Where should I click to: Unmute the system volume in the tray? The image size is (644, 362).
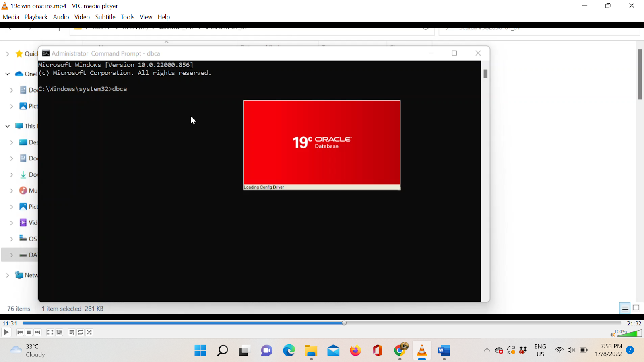(x=571, y=350)
